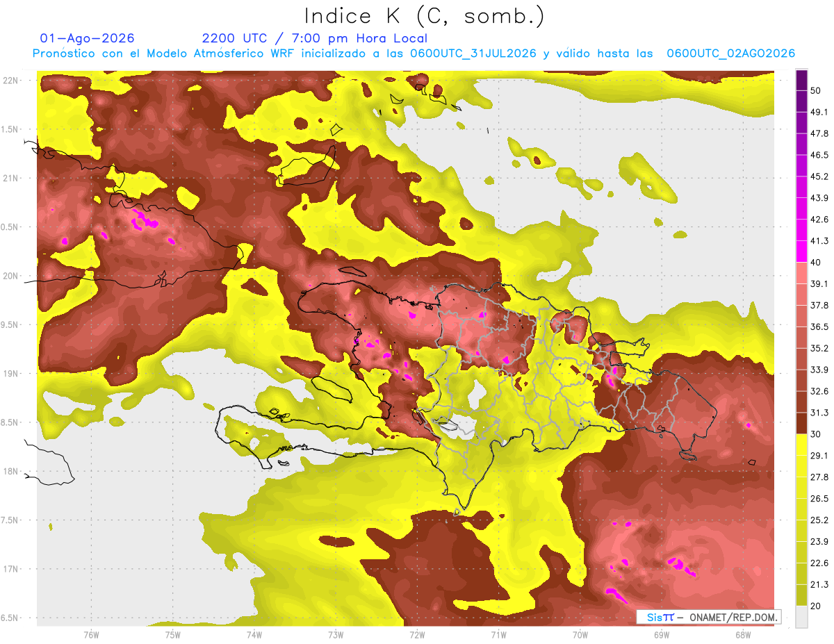834x644 pixels.
Task: Click the valid-until time "0600UTC_02AGO2026"
Action: tap(730, 53)
